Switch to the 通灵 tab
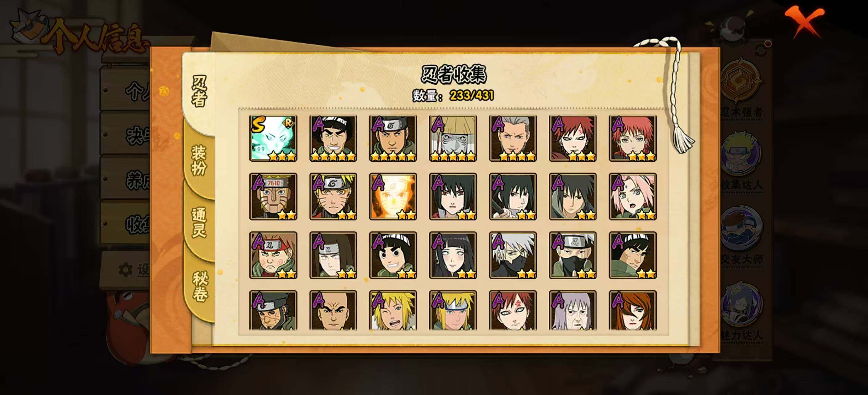Image resolution: width=868 pixels, height=395 pixels. coord(199,222)
